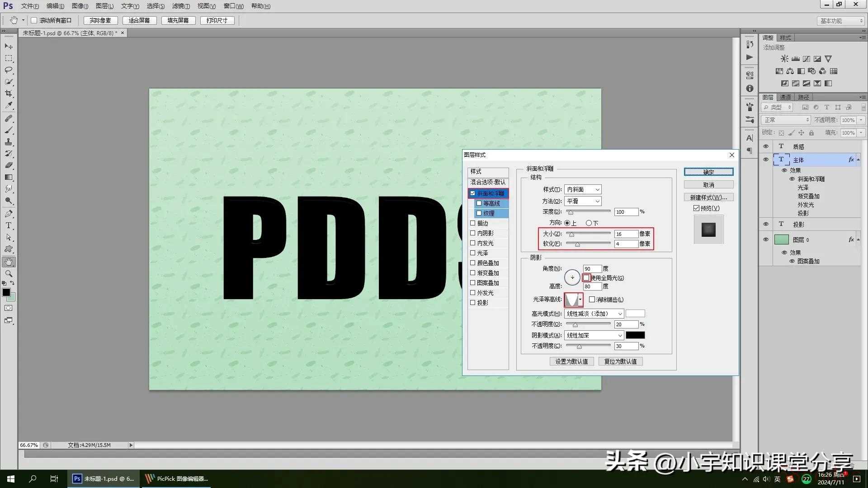Open the layer blend mode dropdown 正常
Screen dimensions: 868x488
click(786, 120)
